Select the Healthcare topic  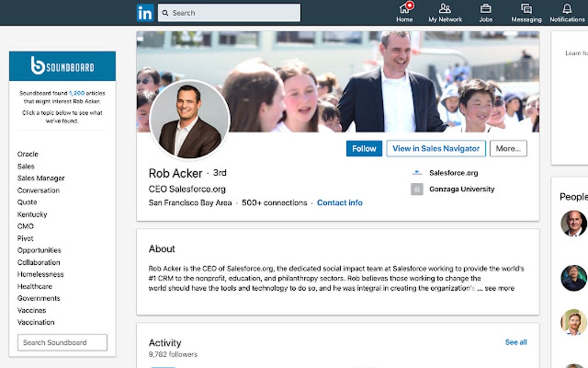35,286
